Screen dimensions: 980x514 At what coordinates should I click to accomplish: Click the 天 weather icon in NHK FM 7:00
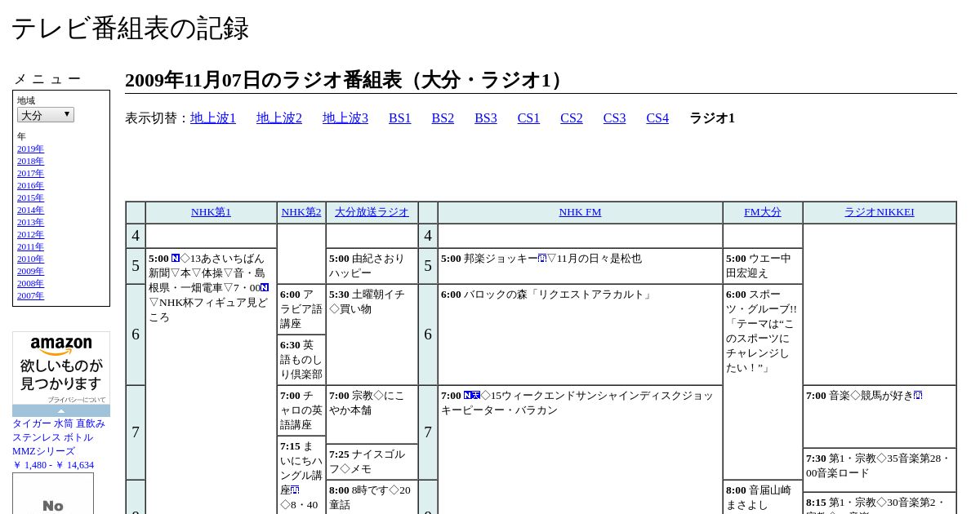(x=476, y=395)
